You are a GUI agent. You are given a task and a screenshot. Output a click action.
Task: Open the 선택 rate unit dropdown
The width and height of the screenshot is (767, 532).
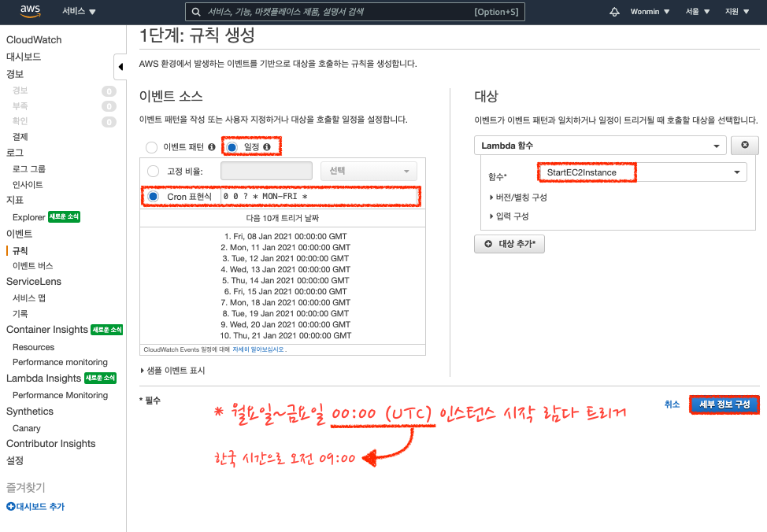(x=369, y=171)
